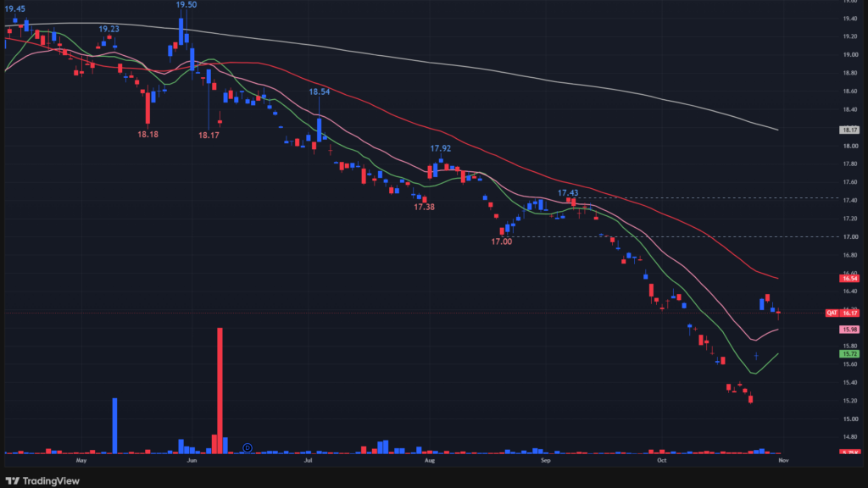Click the 18.54 high price label
868x488 pixels.
pyautogui.click(x=320, y=91)
